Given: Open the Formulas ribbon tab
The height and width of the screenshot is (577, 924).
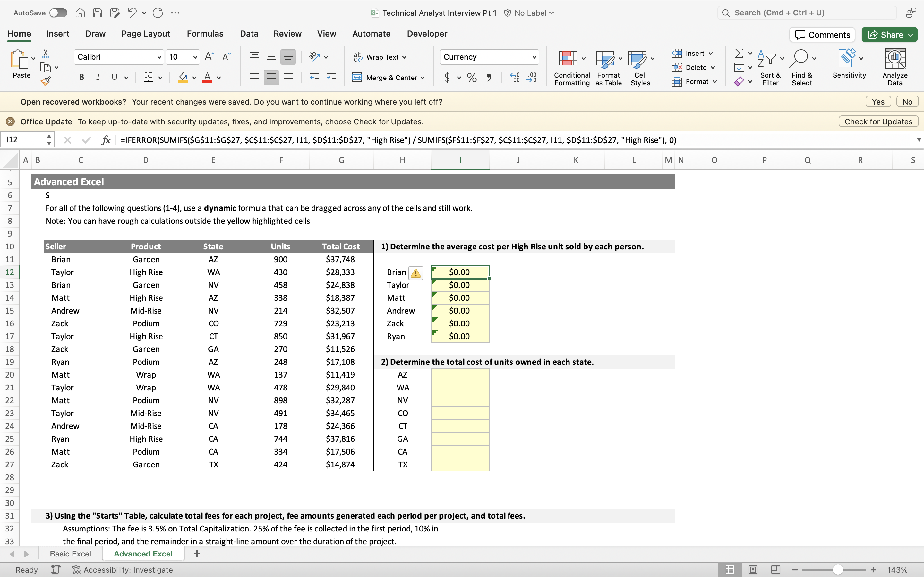Looking at the screenshot, I should [205, 34].
